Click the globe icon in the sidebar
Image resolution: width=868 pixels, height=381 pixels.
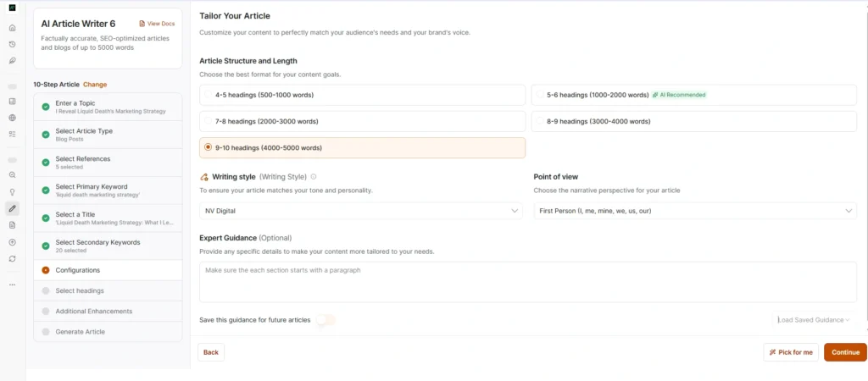(12, 118)
